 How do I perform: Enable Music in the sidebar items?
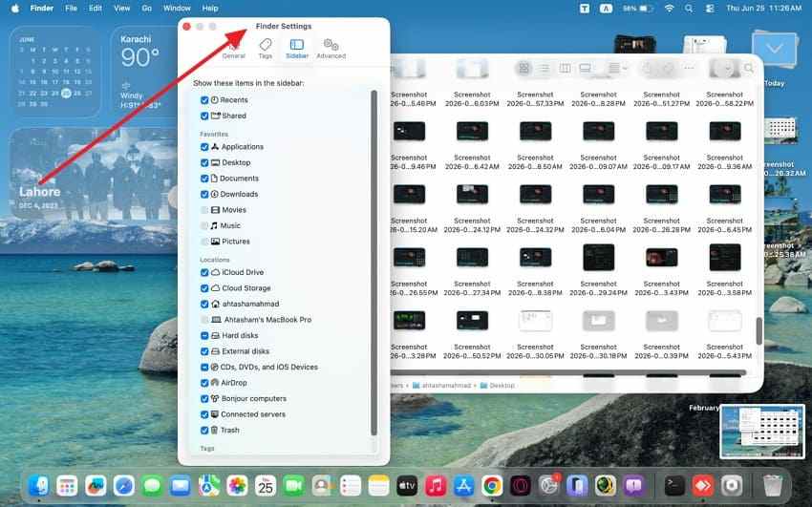pyautogui.click(x=204, y=226)
